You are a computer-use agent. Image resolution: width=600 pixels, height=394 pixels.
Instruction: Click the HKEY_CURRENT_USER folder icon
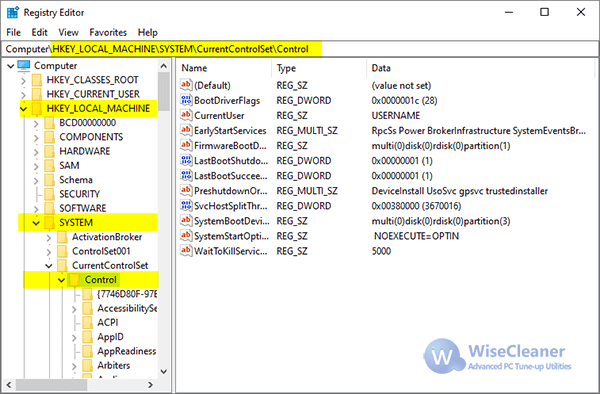click(x=37, y=94)
